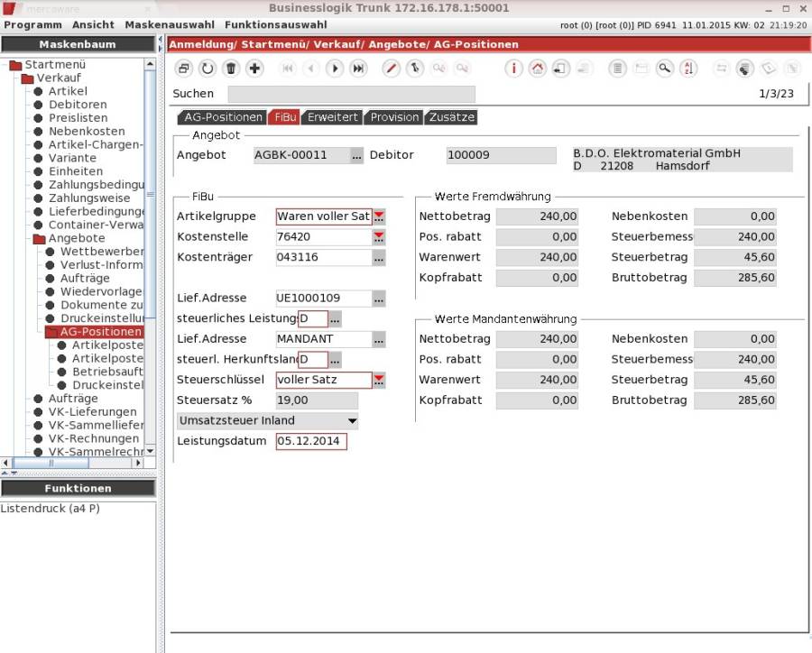Click the trash delete icon
The height and width of the screenshot is (653, 812).
231,69
